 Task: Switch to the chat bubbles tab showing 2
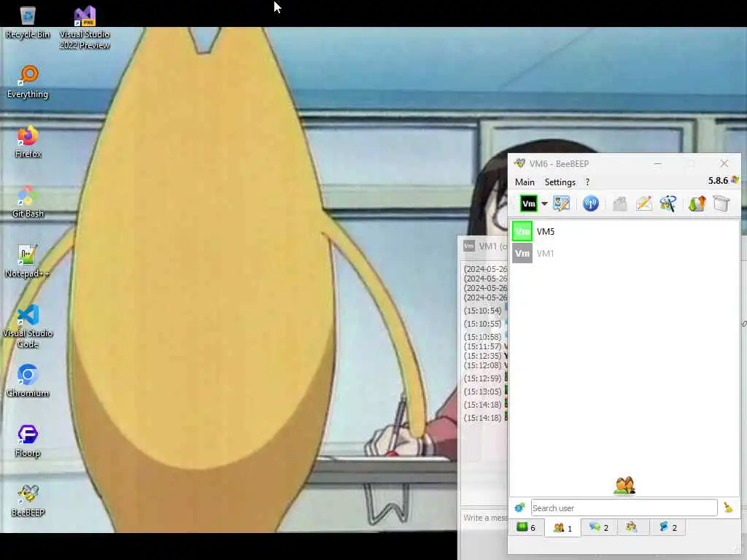[599, 527]
